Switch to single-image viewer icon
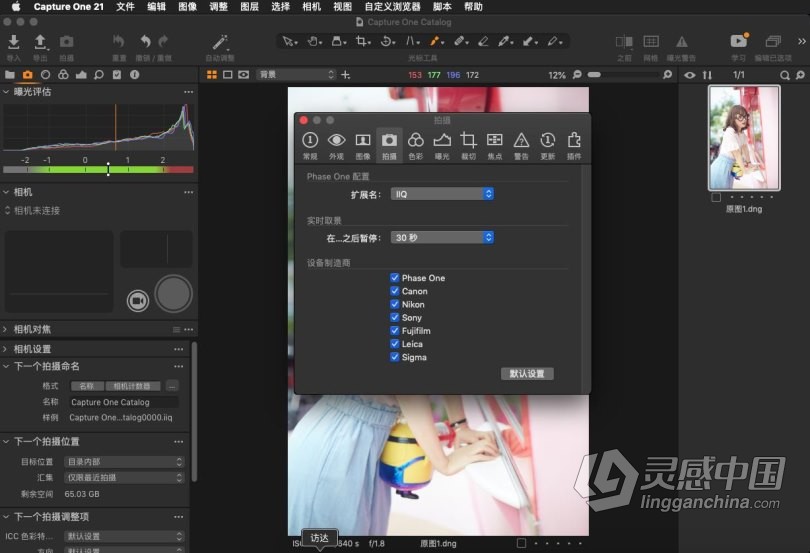 227,75
